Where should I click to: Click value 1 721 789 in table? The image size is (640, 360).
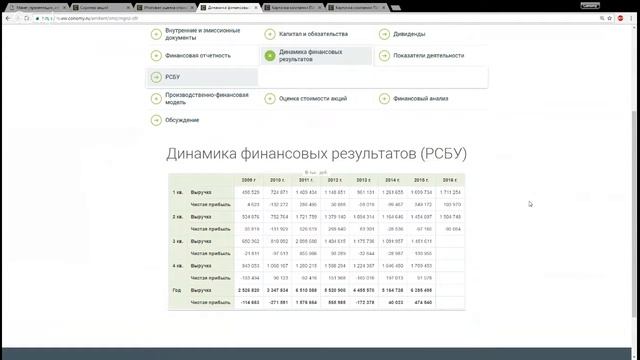coord(306,217)
